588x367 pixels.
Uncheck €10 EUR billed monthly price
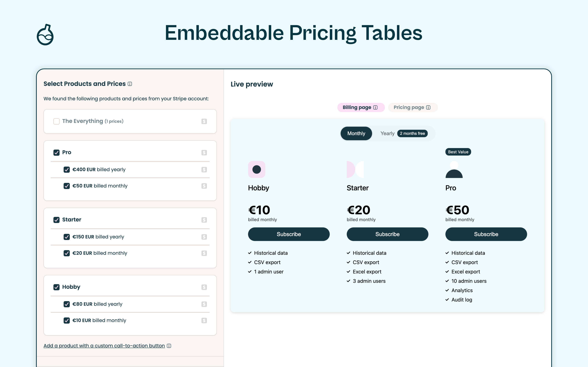click(x=67, y=320)
